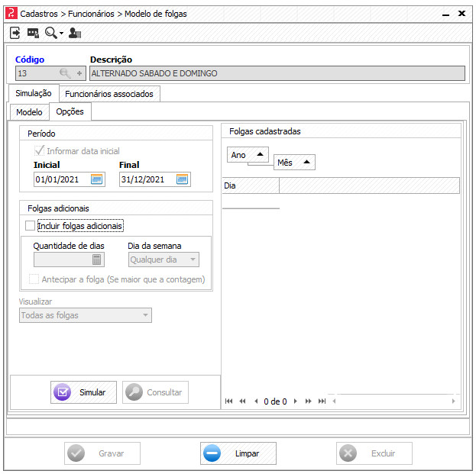Go to last record in navigator
476x474 pixels.
click(x=322, y=401)
